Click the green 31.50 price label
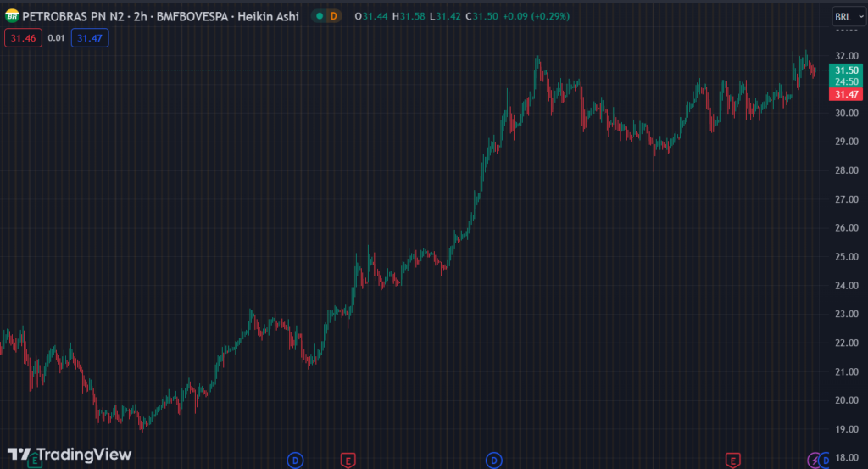 coord(846,70)
